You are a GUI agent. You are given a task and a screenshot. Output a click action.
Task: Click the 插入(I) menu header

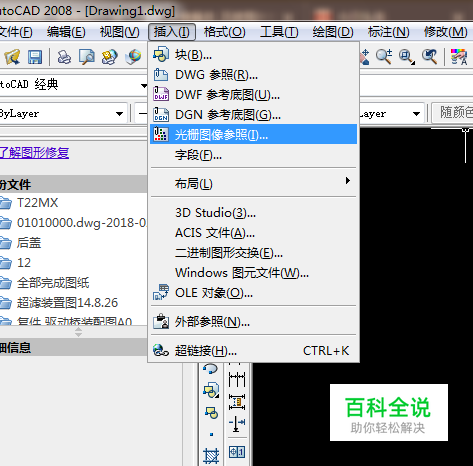point(172,32)
